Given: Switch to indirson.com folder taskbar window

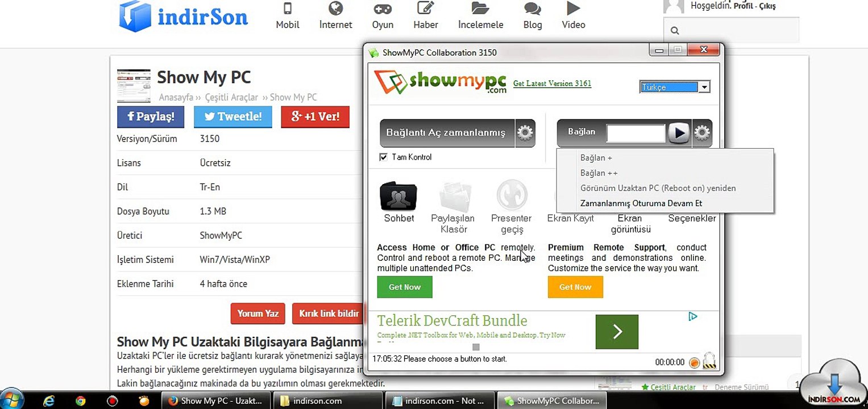Looking at the screenshot, I should (x=329, y=401).
